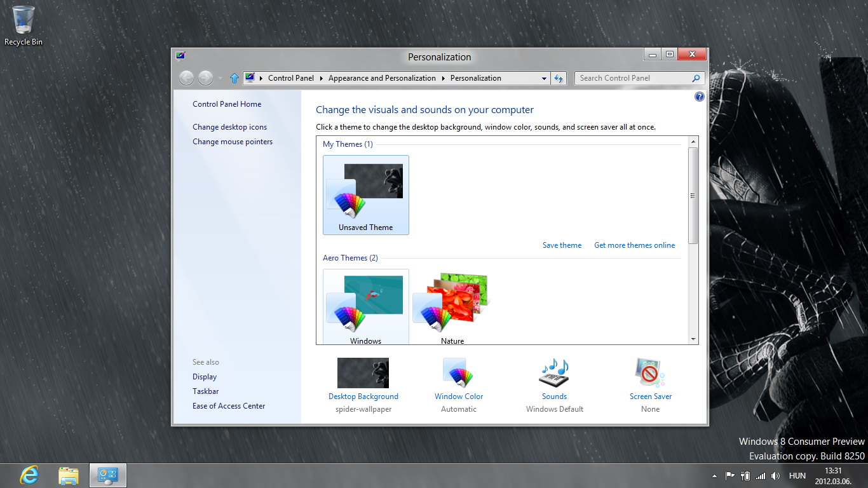Refresh the Personalization page
Image resolution: width=868 pixels, height=488 pixels.
click(x=559, y=78)
